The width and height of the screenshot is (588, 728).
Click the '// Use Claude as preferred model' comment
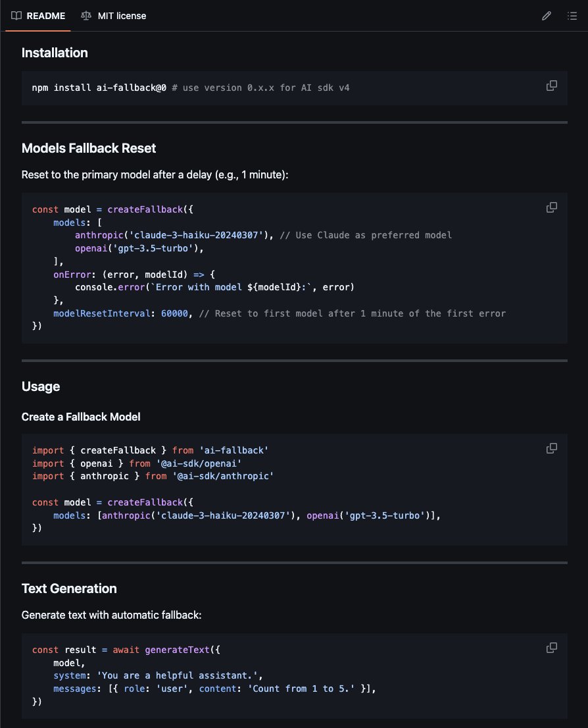[366, 236]
